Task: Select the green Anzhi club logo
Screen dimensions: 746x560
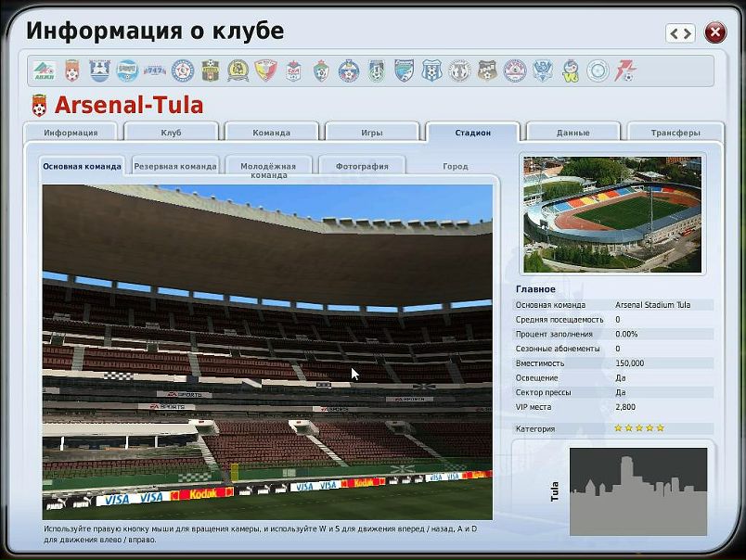Action: (44, 70)
